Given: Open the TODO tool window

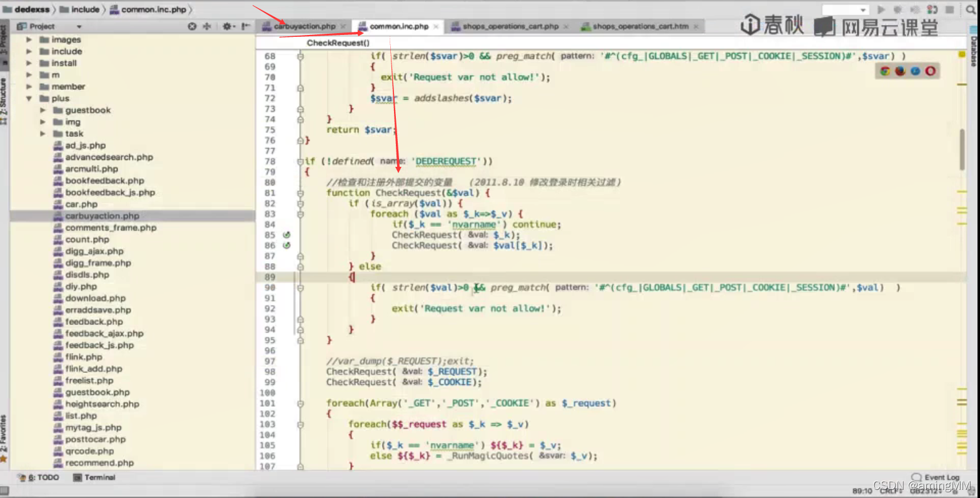Looking at the screenshot, I should (x=39, y=477).
